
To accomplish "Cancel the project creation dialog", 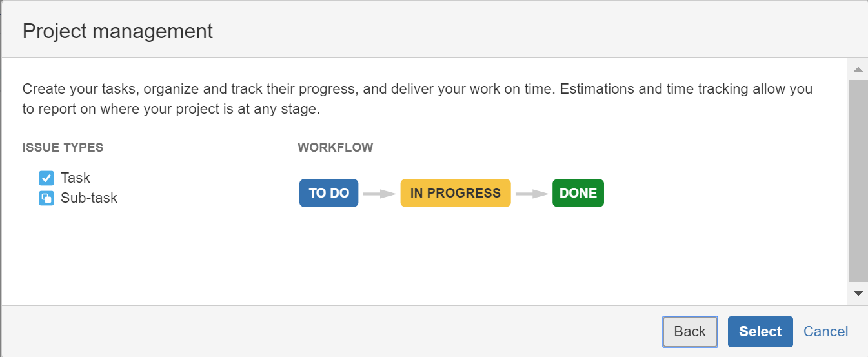I will click(x=825, y=332).
